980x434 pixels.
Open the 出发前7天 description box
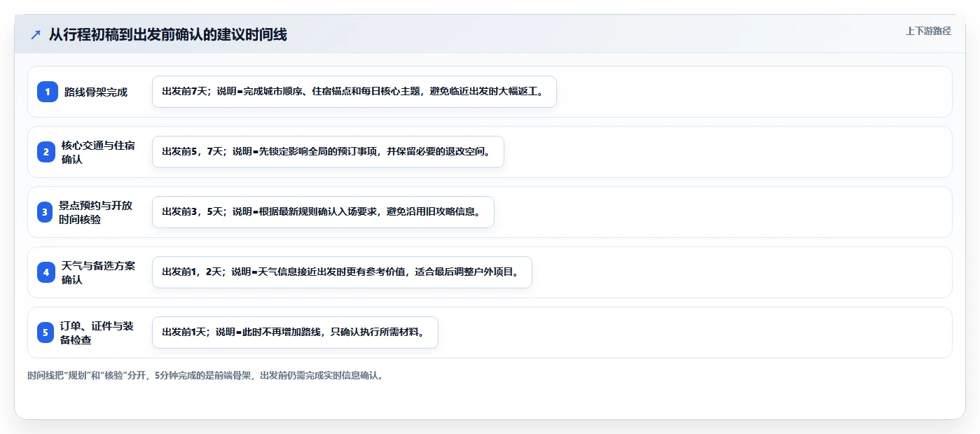tap(354, 92)
